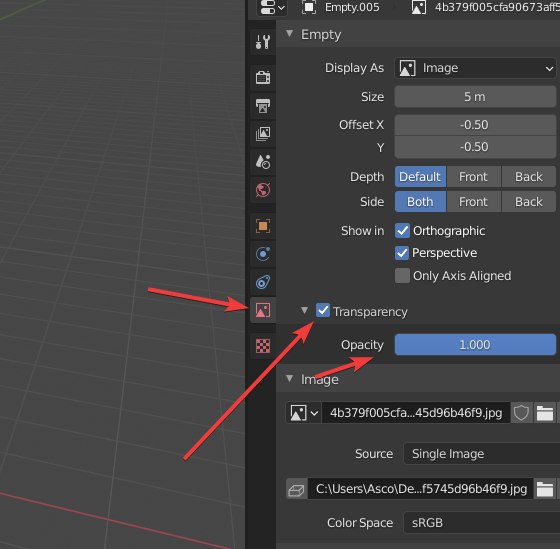Open the Physics properties tab

coord(263,254)
